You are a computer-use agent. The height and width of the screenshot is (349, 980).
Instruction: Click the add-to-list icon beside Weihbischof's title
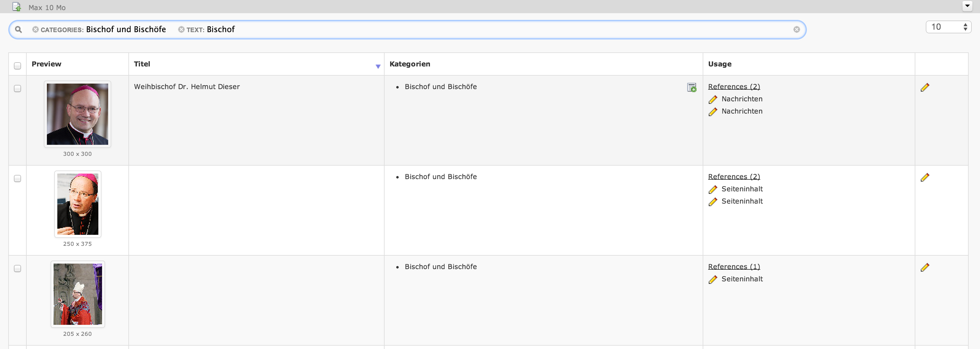coord(691,87)
